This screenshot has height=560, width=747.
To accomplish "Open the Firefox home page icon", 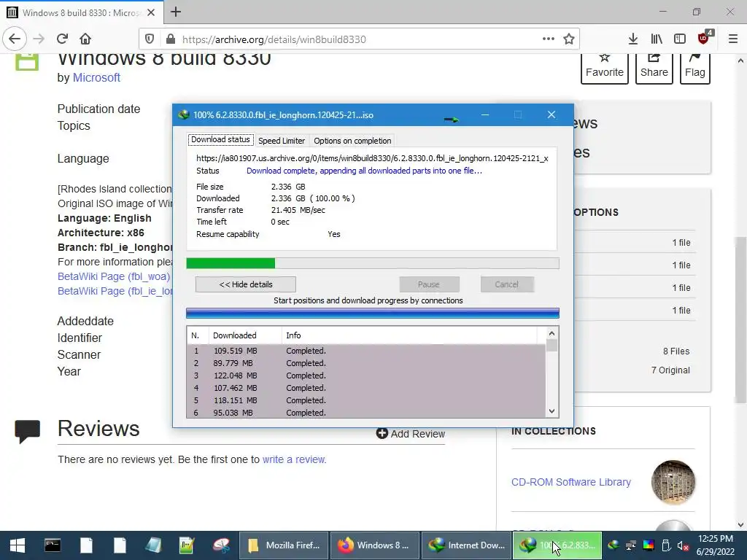I will pyautogui.click(x=85, y=39).
